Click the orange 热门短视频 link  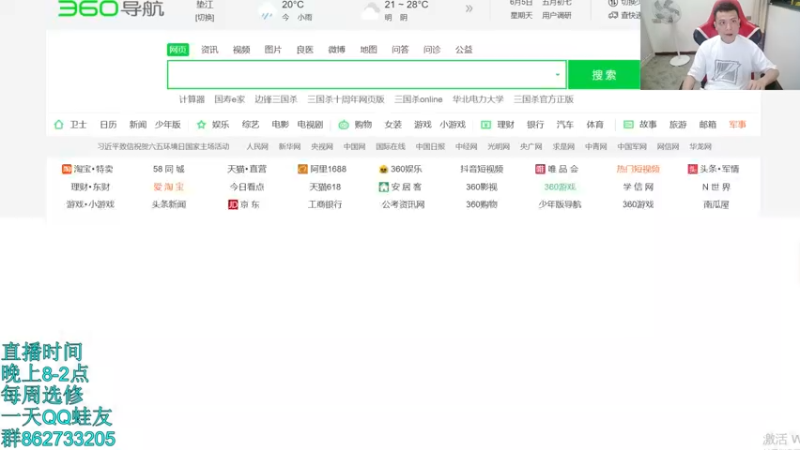(638, 169)
